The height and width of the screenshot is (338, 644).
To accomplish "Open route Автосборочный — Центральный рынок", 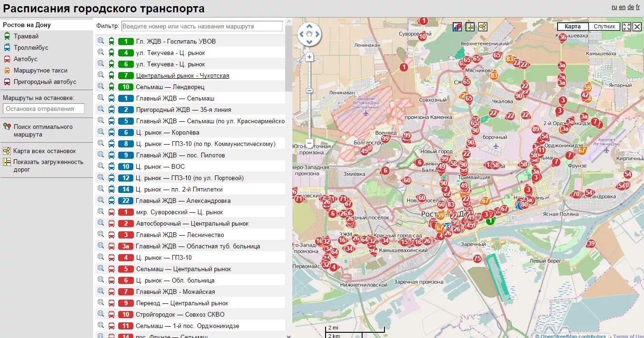I will tap(192, 223).
